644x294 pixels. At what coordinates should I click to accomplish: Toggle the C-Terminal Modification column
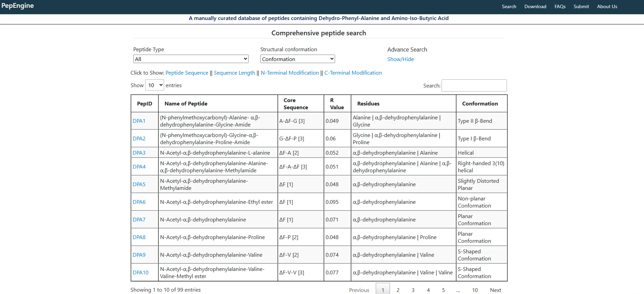(353, 73)
